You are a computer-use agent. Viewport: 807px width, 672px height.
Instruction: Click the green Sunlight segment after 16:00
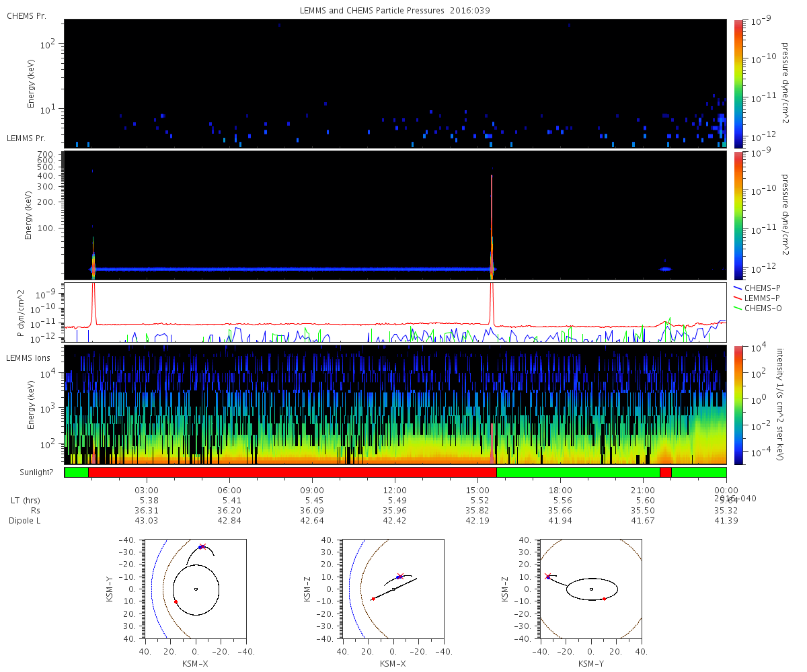tap(578, 472)
